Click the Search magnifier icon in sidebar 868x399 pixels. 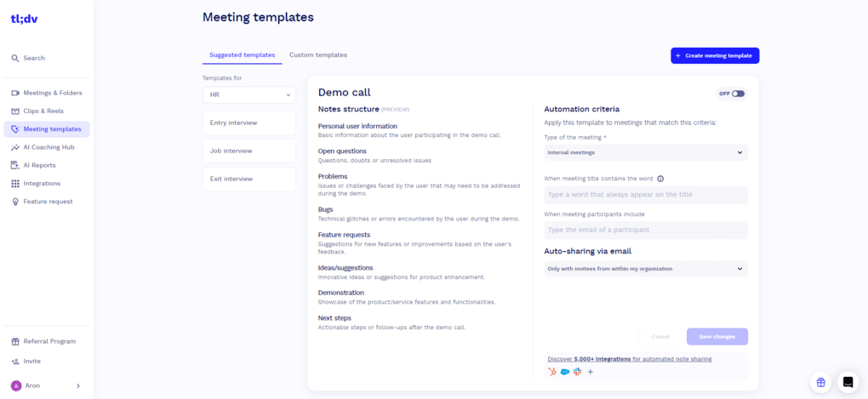click(15, 58)
